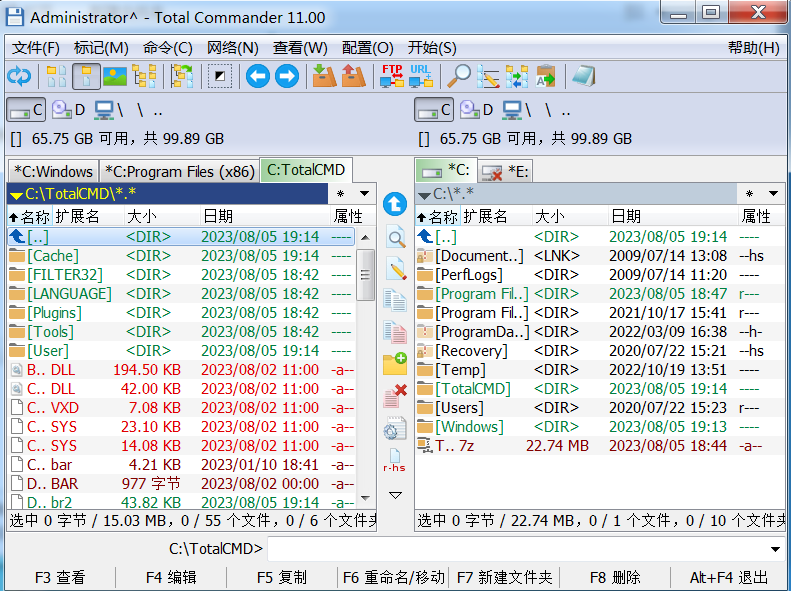Expand left path bar C:\TotalCMD triangle
791x591 pixels.
17,195
